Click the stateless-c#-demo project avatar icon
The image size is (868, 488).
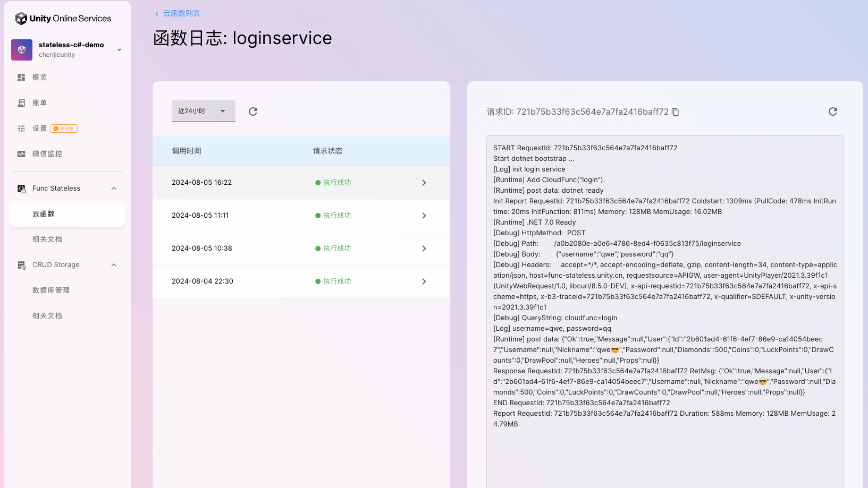click(x=22, y=50)
